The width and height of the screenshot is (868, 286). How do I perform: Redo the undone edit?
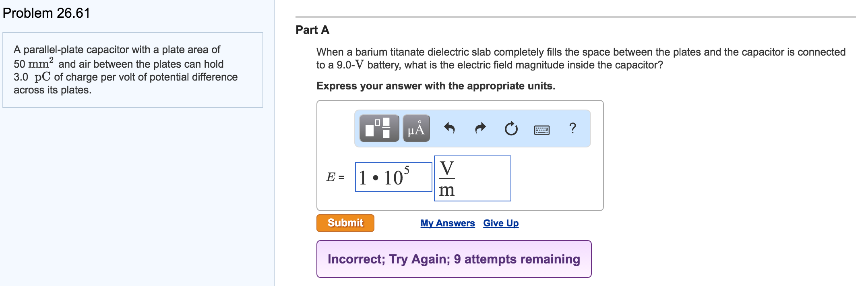click(x=480, y=128)
